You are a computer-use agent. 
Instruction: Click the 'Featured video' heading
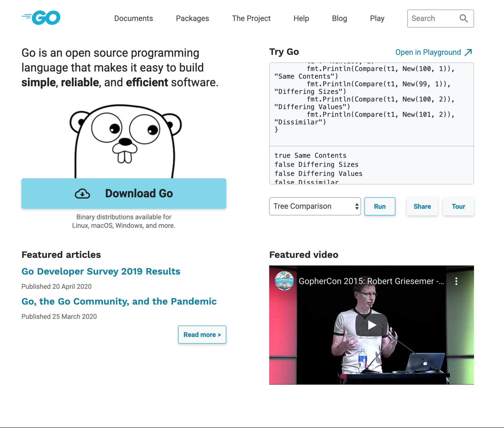(303, 255)
